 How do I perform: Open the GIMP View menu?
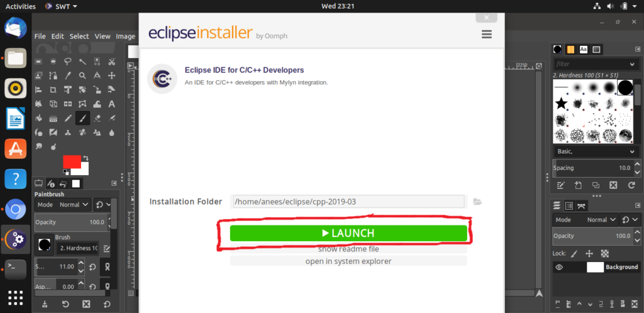tap(103, 36)
